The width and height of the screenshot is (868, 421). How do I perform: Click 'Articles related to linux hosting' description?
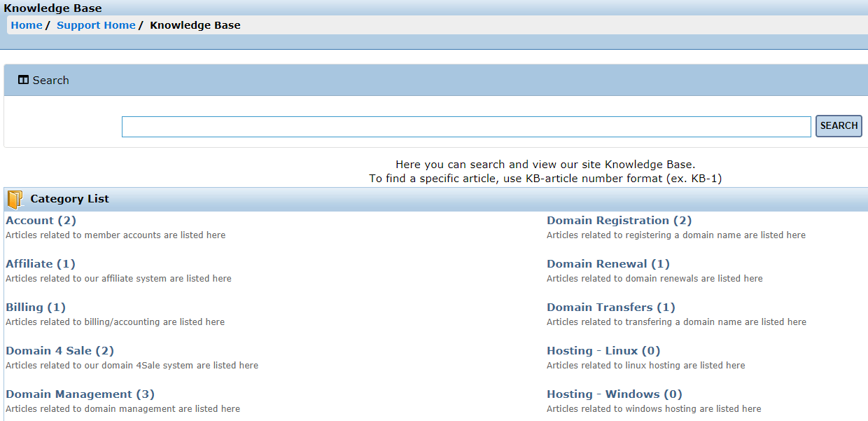pos(646,366)
